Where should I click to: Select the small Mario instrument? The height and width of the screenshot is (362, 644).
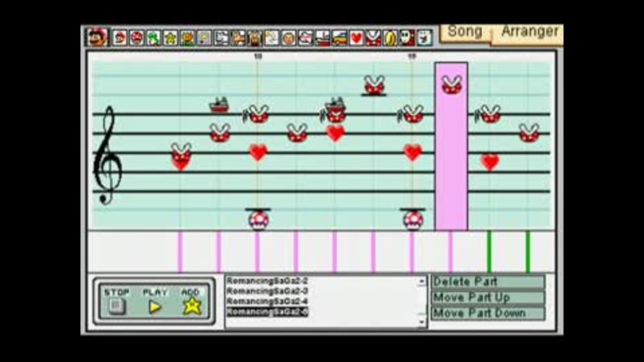click(119, 38)
